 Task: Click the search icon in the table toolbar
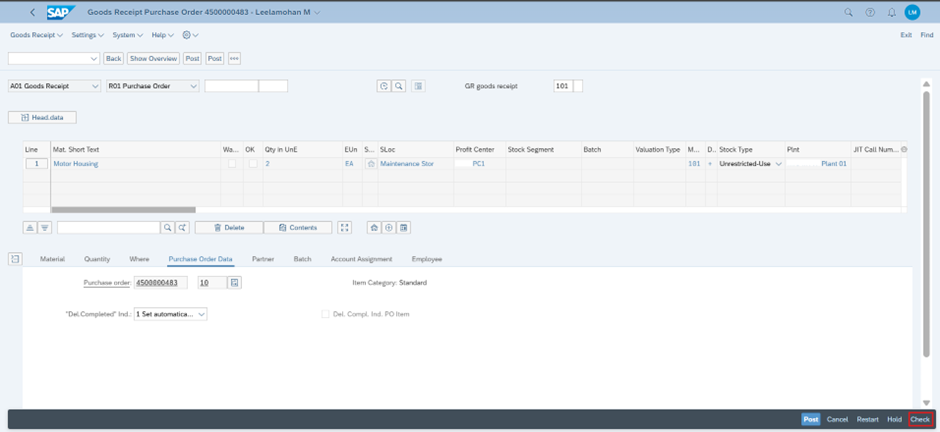pos(167,228)
